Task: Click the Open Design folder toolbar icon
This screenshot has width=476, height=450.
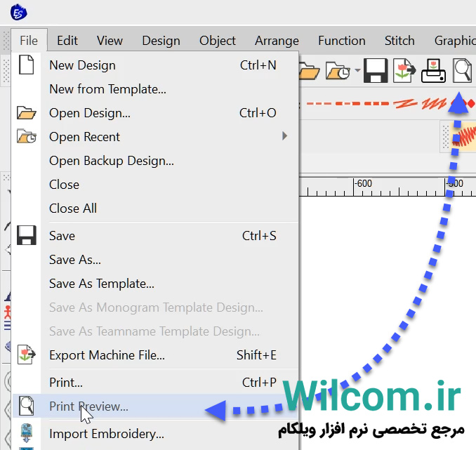Action: [x=309, y=72]
